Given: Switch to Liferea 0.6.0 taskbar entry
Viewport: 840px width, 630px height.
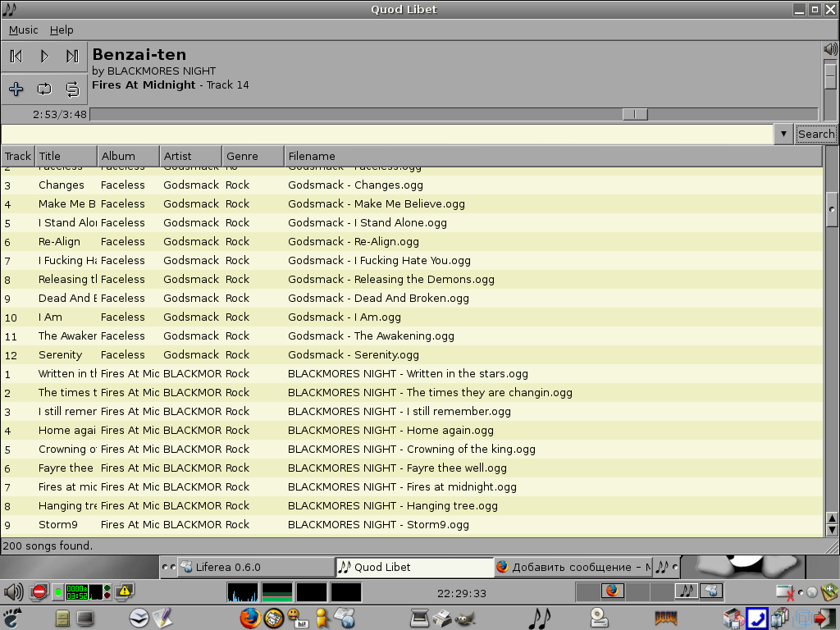Looking at the screenshot, I should pos(256,567).
